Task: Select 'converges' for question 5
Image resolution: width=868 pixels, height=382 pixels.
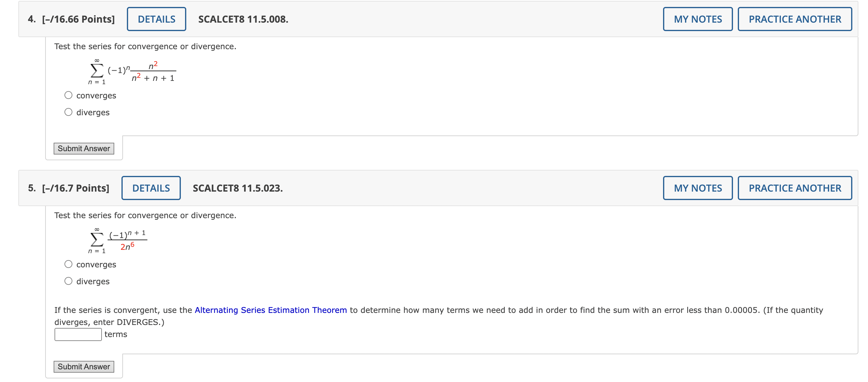Action: 68,264
